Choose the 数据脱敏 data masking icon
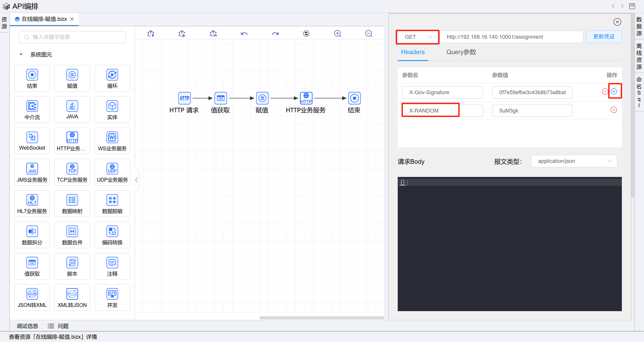Viewport: 644px width, 342px height. tap(112, 200)
